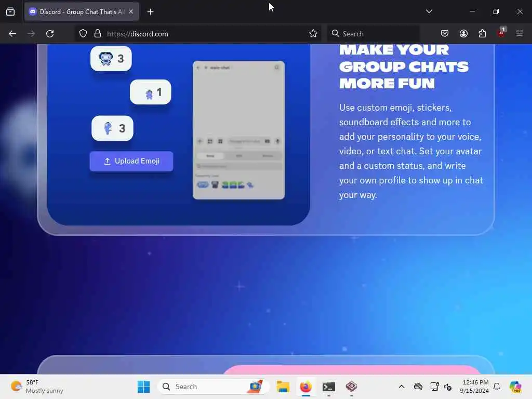Open the muted volume tray icon
532x399 pixels.
448,387
